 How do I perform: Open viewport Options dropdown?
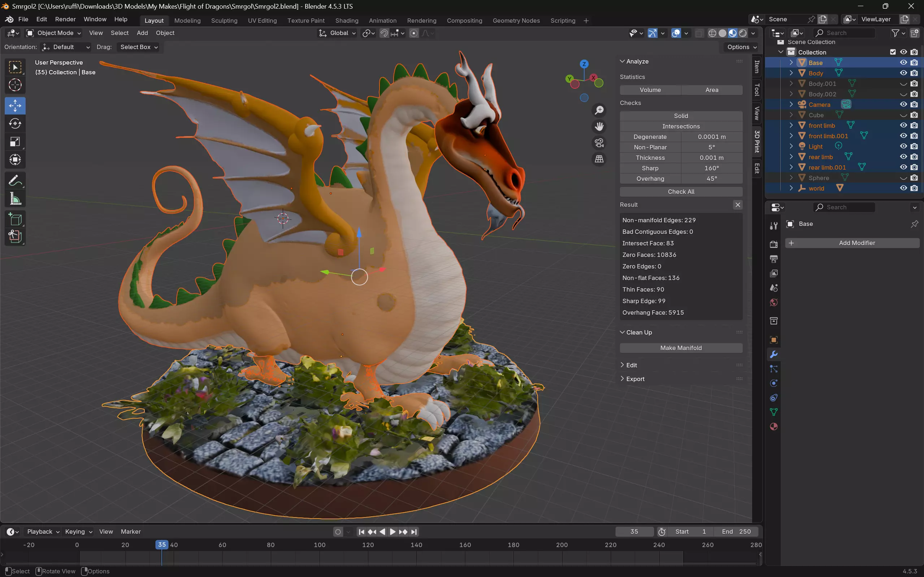741,47
